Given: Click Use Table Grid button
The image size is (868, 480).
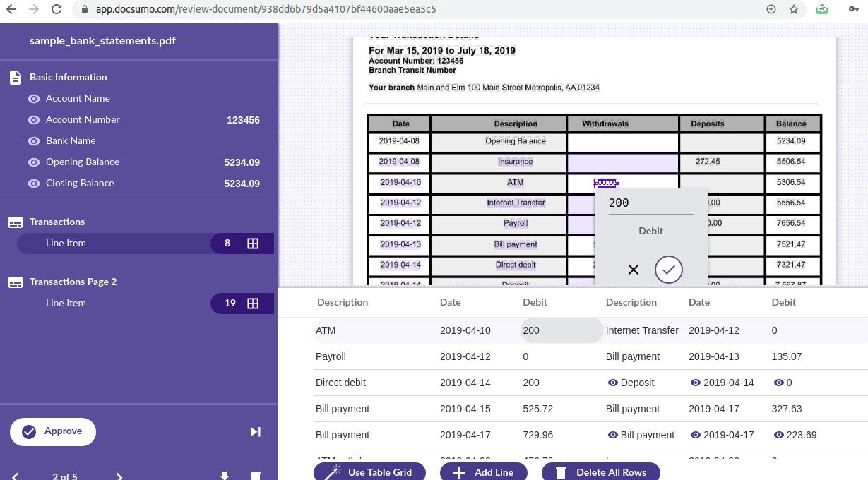Looking at the screenshot, I should pos(369,472).
